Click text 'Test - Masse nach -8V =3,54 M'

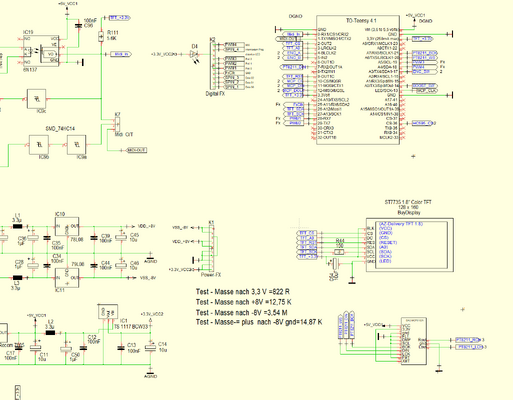[242, 312]
